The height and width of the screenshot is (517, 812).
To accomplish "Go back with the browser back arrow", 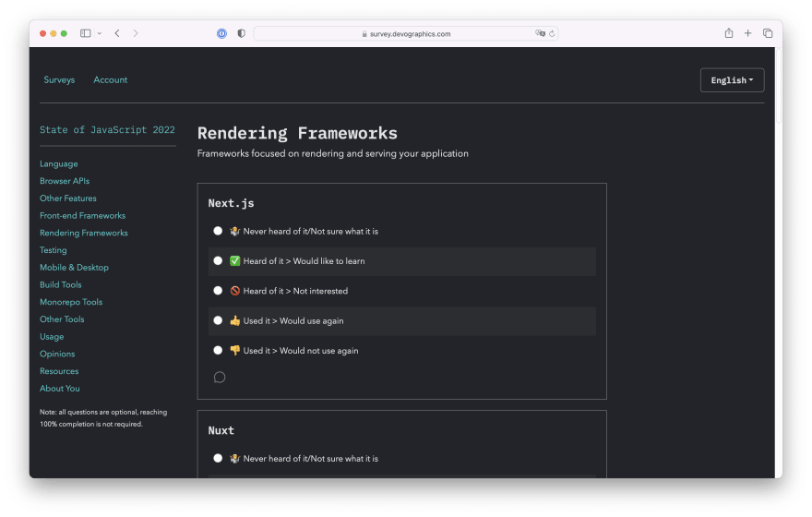I will 117,33.
